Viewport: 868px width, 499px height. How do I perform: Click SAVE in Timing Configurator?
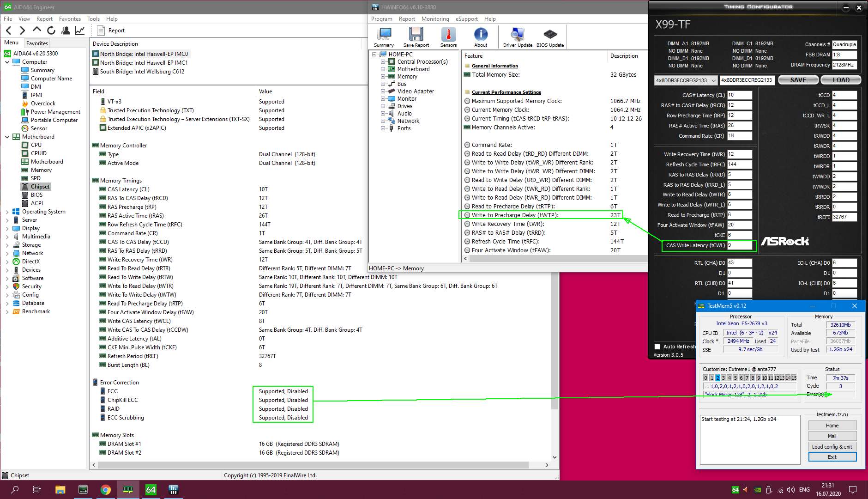pyautogui.click(x=798, y=80)
